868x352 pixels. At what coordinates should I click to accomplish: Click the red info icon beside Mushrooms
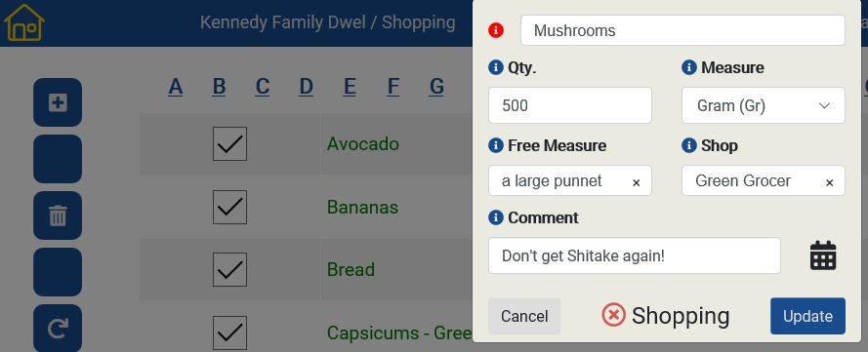(x=496, y=30)
